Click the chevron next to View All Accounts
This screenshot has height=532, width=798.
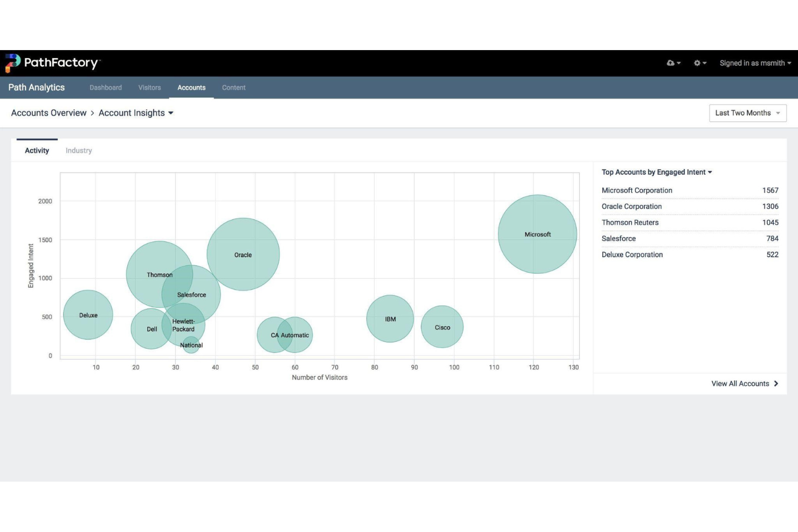(x=776, y=383)
